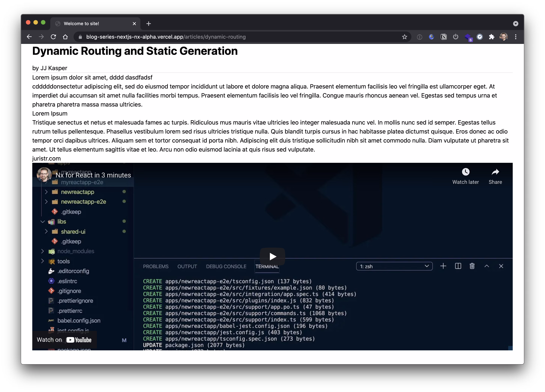Click the video channel avatar thumbnail
The height and width of the screenshot is (392, 545).
click(x=44, y=175)
